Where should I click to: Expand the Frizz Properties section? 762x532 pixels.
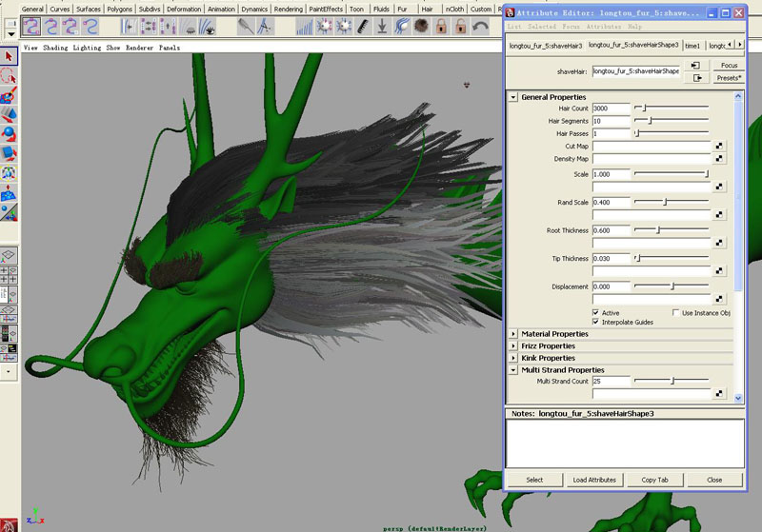(x=514, y=345)
